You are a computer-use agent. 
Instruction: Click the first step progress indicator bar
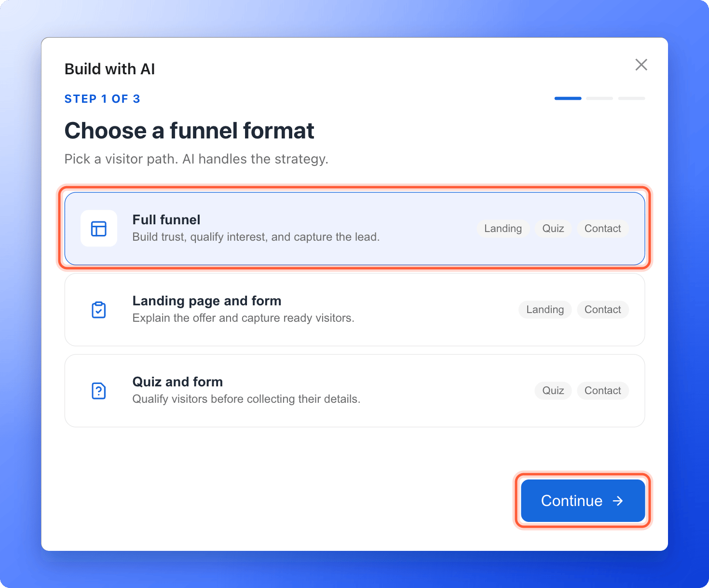pos(568,98)
